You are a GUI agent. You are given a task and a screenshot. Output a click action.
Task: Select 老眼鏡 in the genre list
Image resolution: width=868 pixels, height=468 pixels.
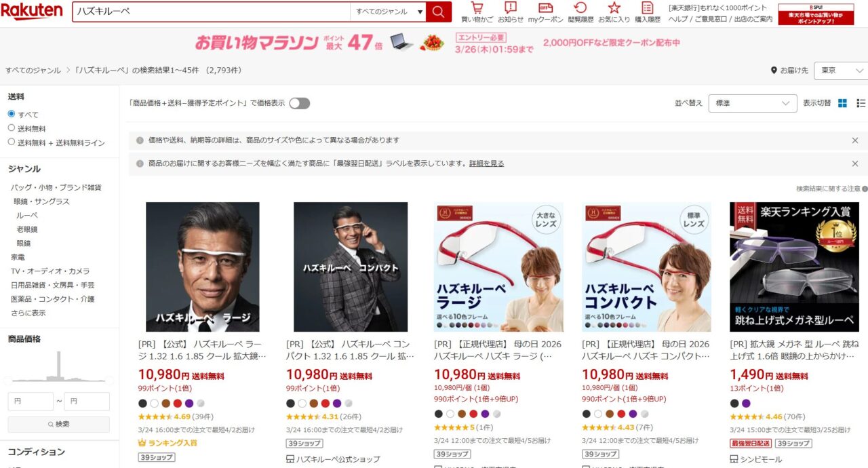(x=27, y=229)
